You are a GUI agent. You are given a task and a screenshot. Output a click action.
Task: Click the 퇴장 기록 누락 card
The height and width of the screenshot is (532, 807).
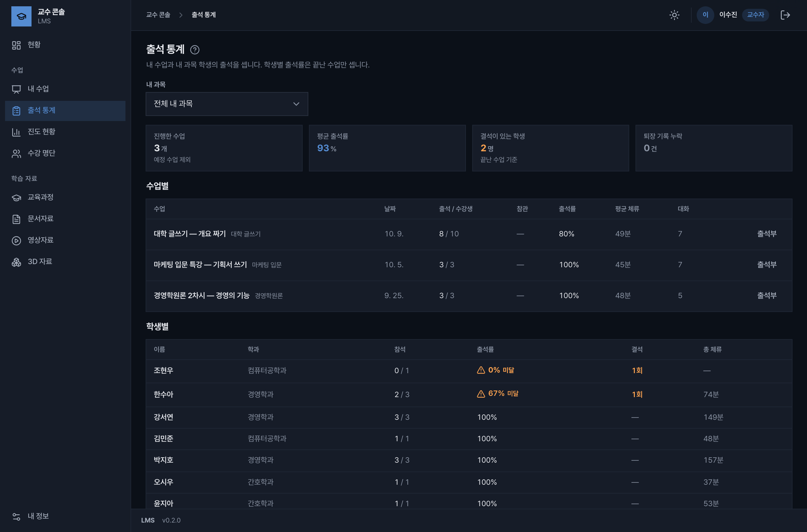(714, 148)
